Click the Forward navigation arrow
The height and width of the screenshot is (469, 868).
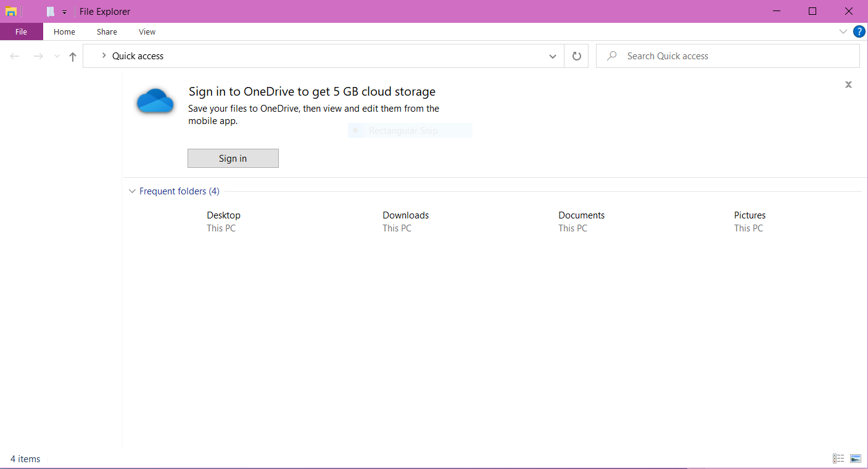[38, 56]
